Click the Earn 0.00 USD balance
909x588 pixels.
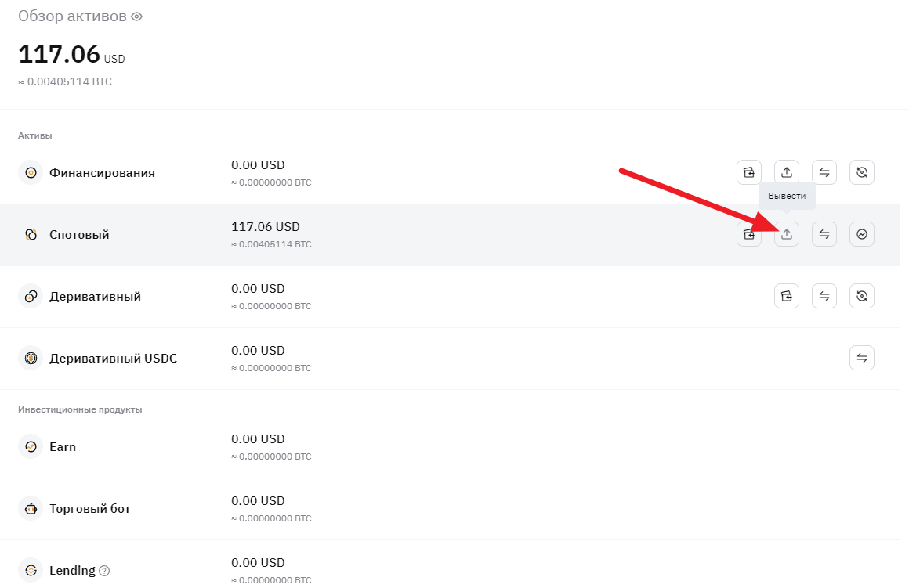tap(258, 439)
